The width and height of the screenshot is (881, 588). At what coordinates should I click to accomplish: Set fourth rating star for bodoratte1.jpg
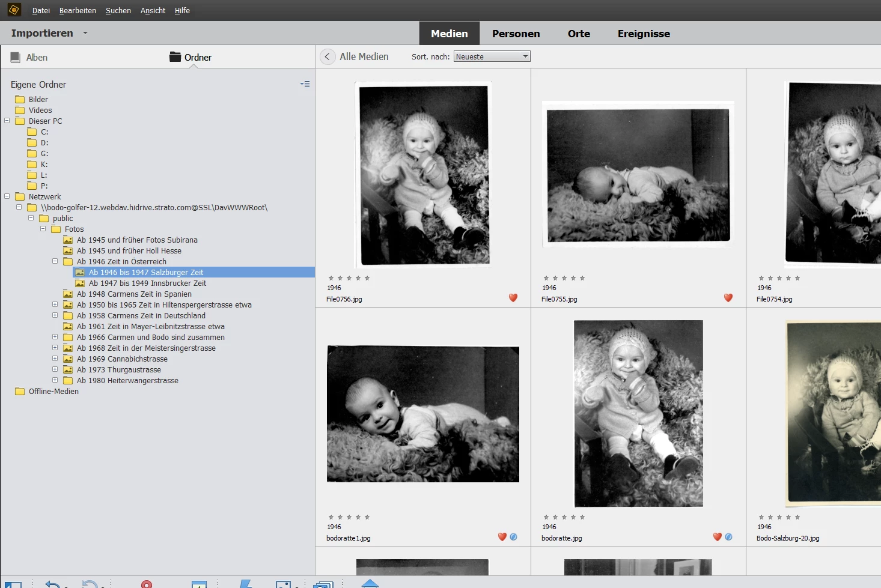tap(358, 517)
